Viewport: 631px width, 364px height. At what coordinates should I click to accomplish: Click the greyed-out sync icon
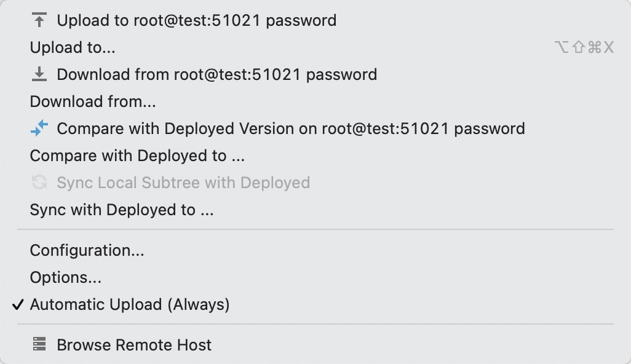[x=39, y=183]
